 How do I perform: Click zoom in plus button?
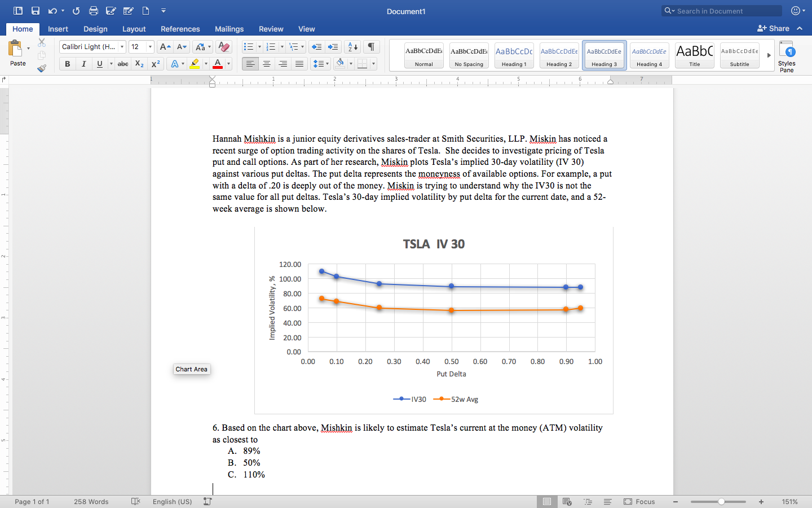click(x=761, y=501)
